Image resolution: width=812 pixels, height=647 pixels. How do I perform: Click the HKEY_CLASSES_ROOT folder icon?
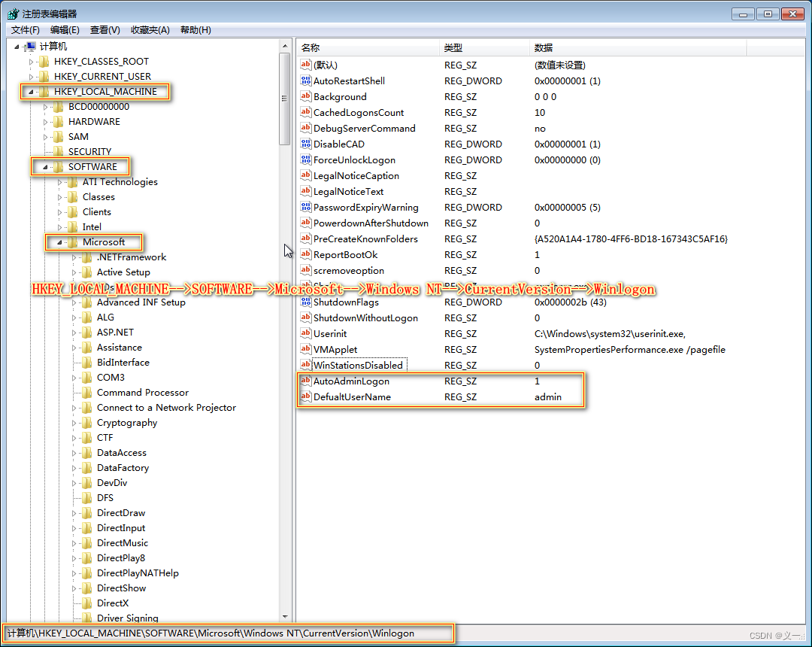tap(44, 62)
